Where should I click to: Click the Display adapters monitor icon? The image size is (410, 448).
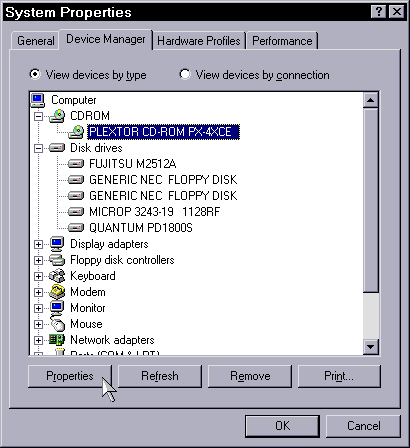pos(57,244)
